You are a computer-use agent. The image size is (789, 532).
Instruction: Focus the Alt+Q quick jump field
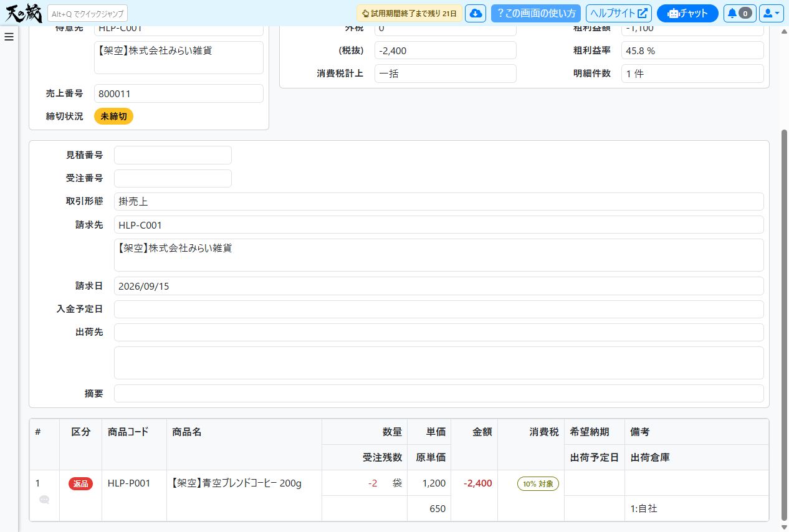point(87,14)
